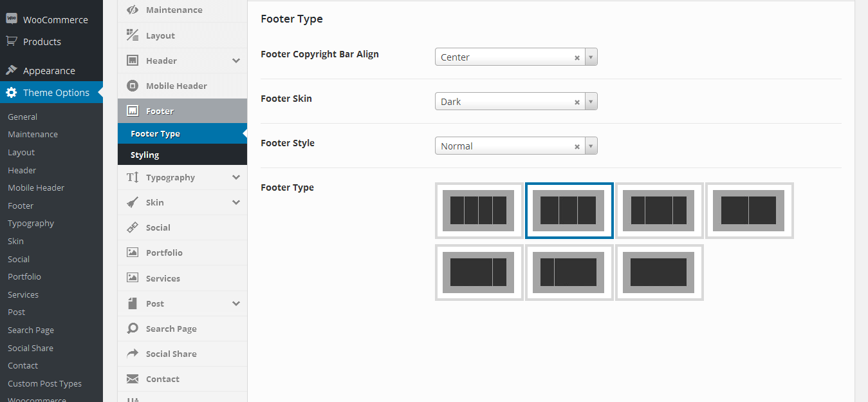Open Mobile Header link in admin sidebar
Image resolution: width=868 pixels, height=402 pixels.
36,187
